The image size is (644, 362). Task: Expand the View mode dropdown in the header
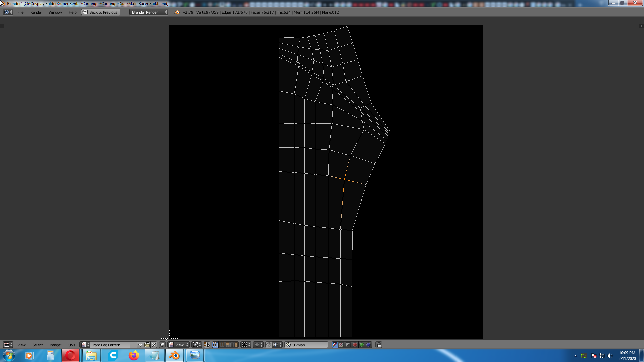[x=179, y=345]
